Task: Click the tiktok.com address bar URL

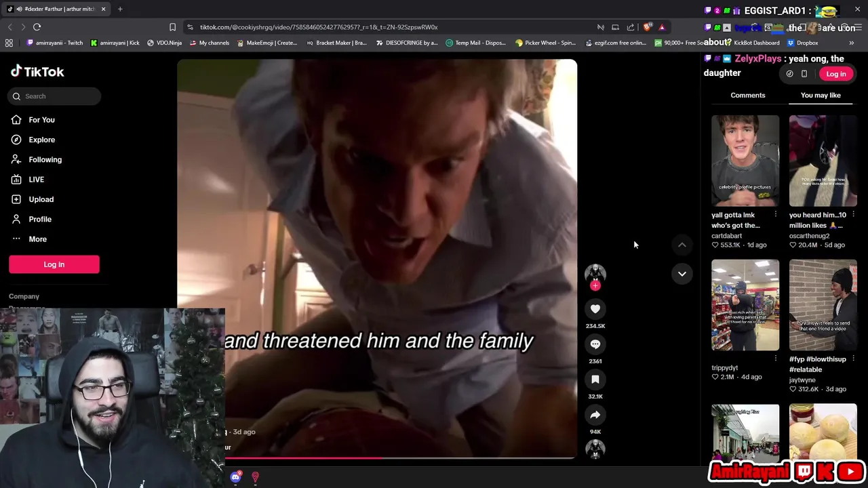Action: pos(319,27)
